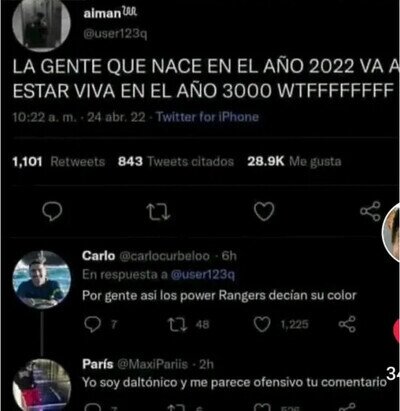Like the main tweet with heart icon
Image resolution: width=400 pixels, height=411 pixels.
pyautogui.click(x=264, y=211)
